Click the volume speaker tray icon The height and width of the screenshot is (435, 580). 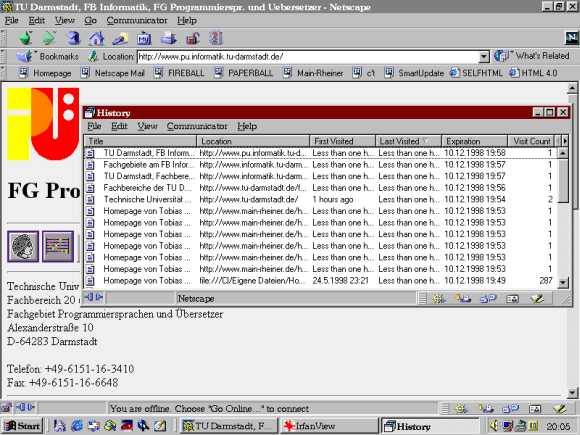point(494,426)
